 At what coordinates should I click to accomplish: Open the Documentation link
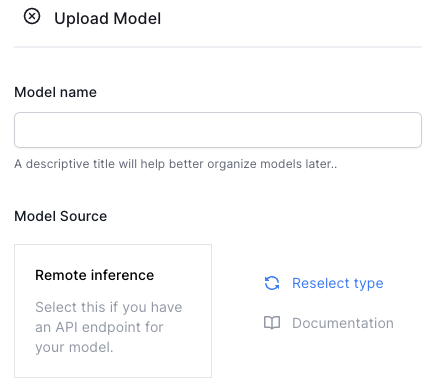343,323
